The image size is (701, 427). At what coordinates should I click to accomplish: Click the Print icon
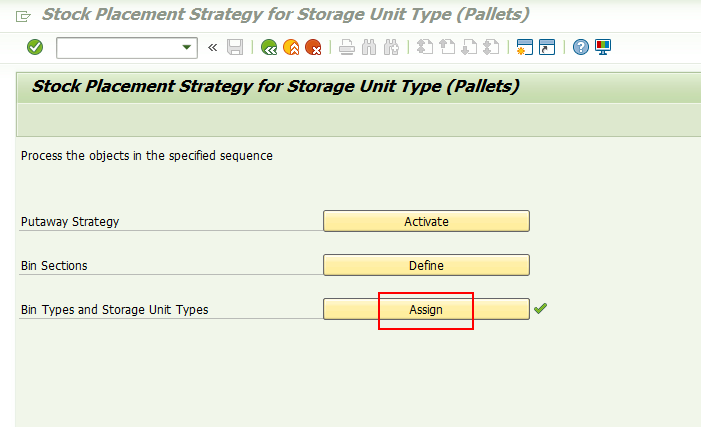click(x=346, y=47)
